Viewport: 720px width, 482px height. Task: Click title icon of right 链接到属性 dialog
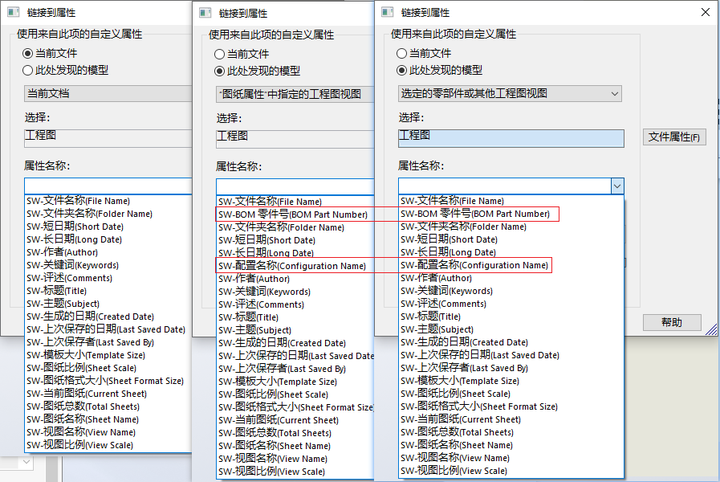point(388,12)
